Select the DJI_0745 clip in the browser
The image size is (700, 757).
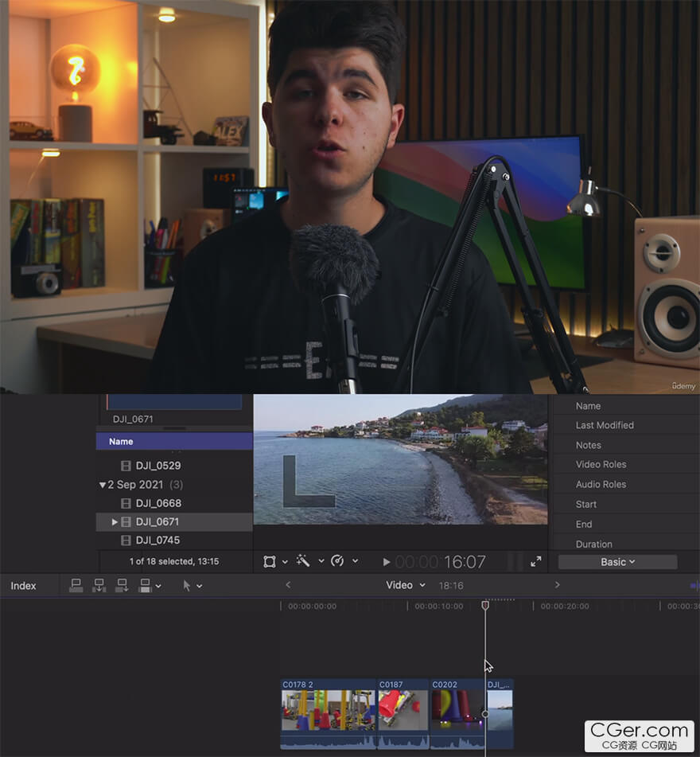click(x=157, y=540)
